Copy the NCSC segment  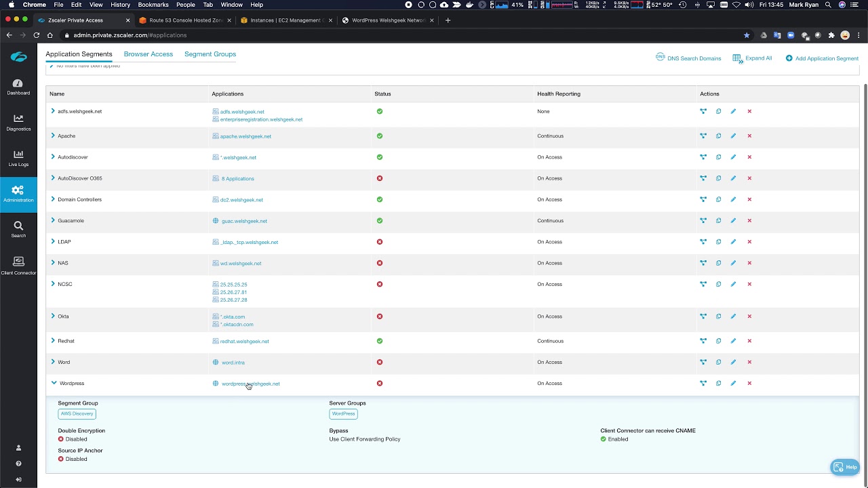point(718,284)
